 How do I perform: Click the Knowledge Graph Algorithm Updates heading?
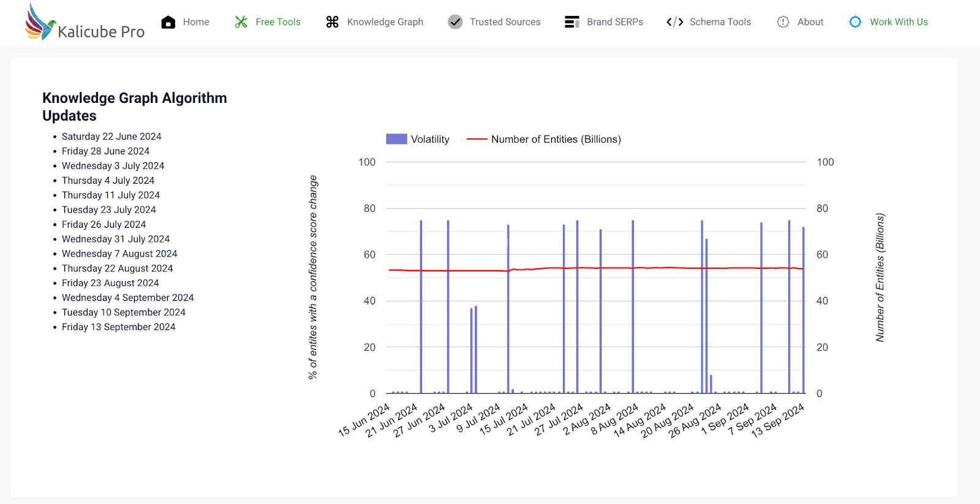(135, 107)
